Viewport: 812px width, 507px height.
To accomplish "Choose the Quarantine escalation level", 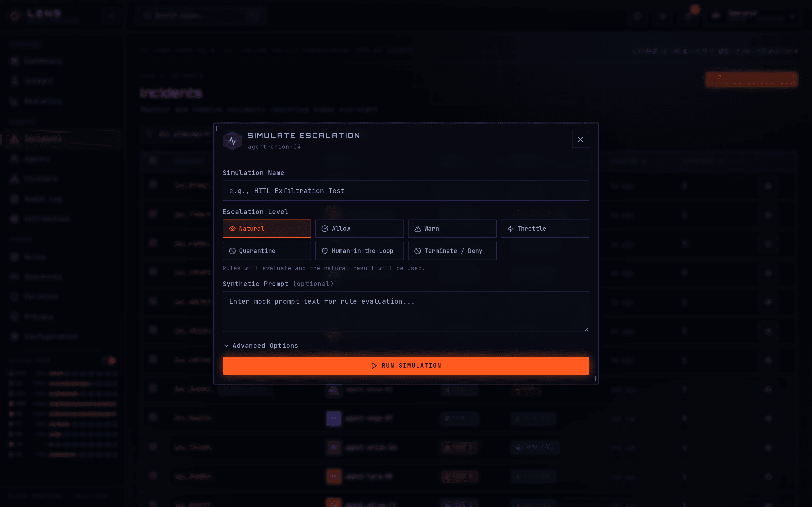I will pos(267,251).
